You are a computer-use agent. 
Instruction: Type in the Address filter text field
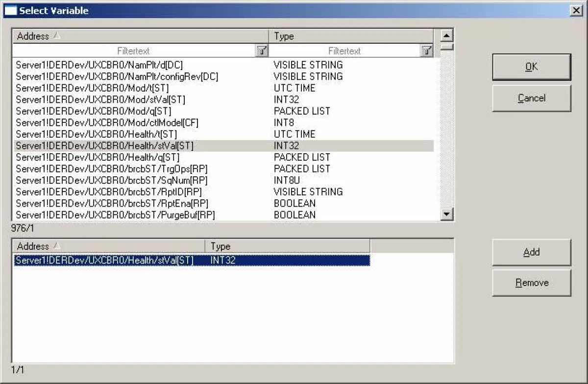pos(133,51)
